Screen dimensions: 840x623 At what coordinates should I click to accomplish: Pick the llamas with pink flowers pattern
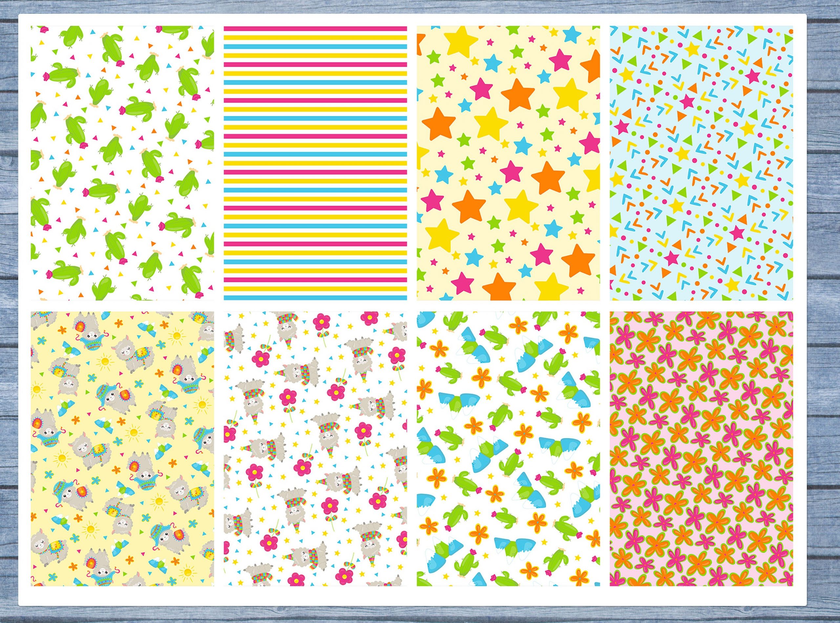pyautogui.click(x=315, y=449)
